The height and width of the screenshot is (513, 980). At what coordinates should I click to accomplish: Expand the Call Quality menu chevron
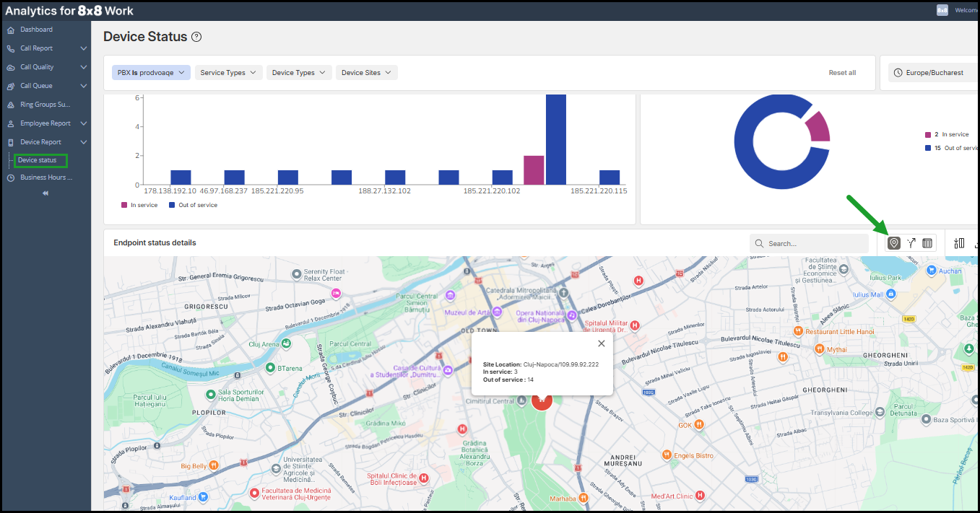click(x=84, y=67)
